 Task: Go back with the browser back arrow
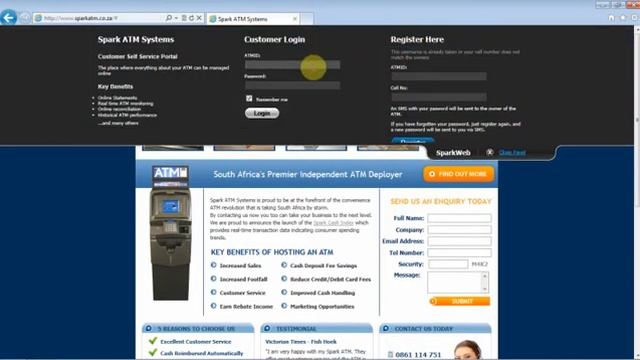pos(9,18)
